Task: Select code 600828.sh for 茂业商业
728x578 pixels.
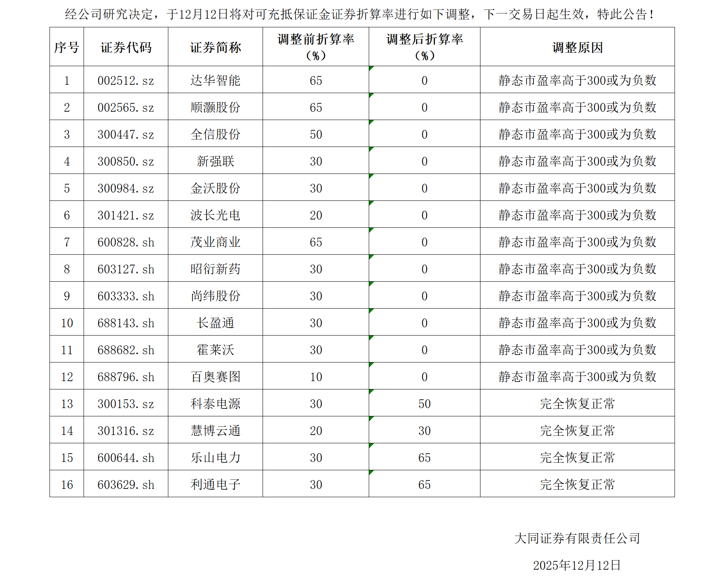Action: [x=126, y=242]
